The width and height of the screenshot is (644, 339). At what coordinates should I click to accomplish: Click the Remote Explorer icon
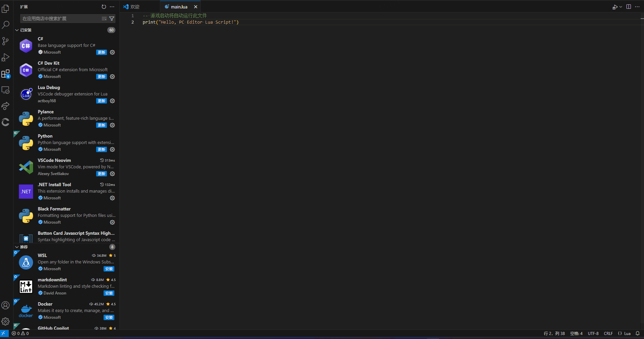pos(6,90)
